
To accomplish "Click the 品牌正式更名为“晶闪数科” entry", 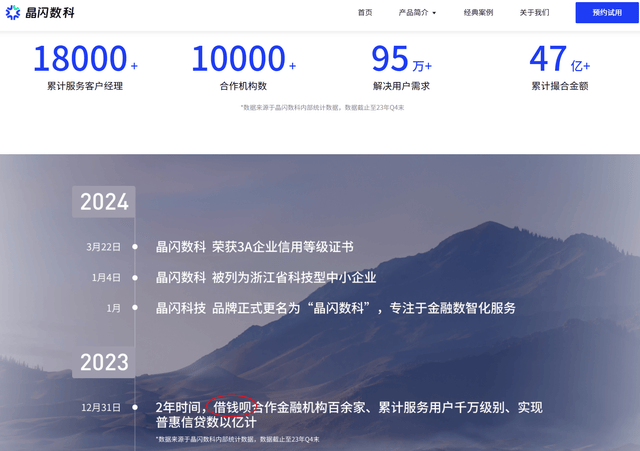I will click(x=336, y=308).
